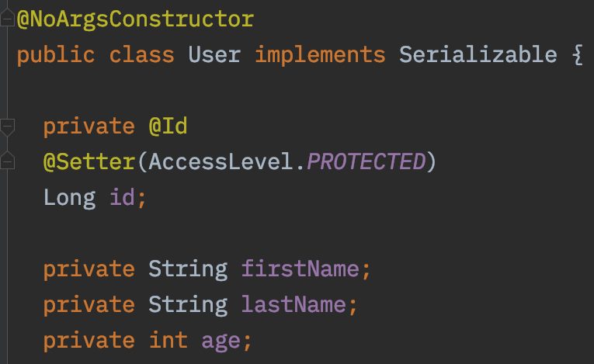Click the @Id annotation
Screen dimensions: 594x364
168,127
